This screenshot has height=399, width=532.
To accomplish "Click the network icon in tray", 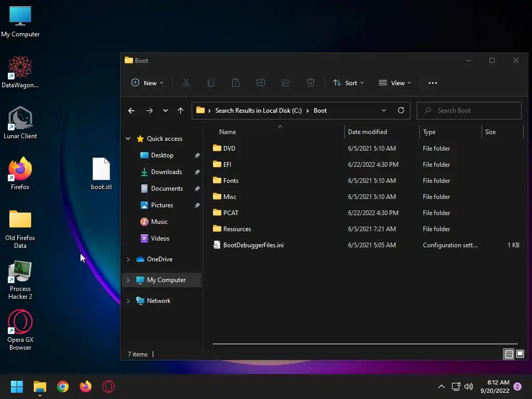I will [x=456, y=387].
